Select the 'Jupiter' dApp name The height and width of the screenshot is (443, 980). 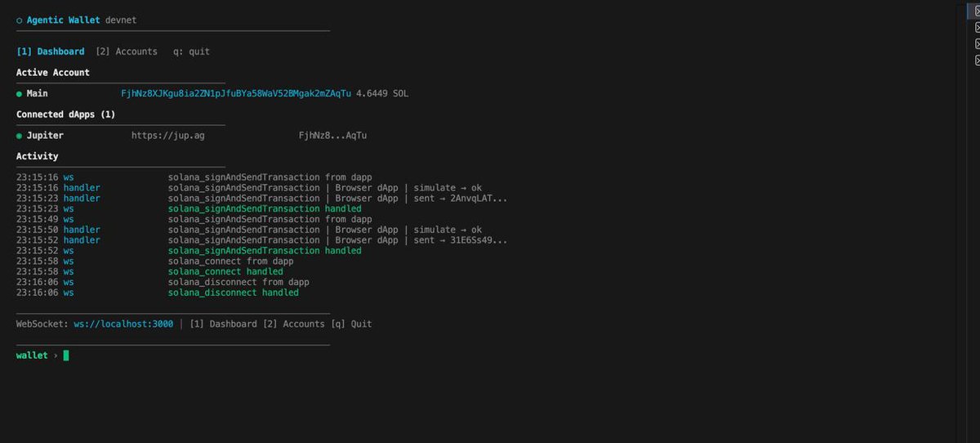click(x=45, y=136)
